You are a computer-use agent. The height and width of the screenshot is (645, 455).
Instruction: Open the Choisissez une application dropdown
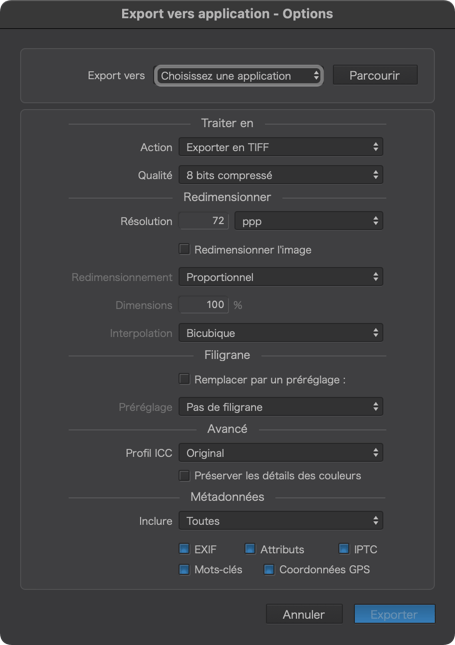tap(239, 76)
